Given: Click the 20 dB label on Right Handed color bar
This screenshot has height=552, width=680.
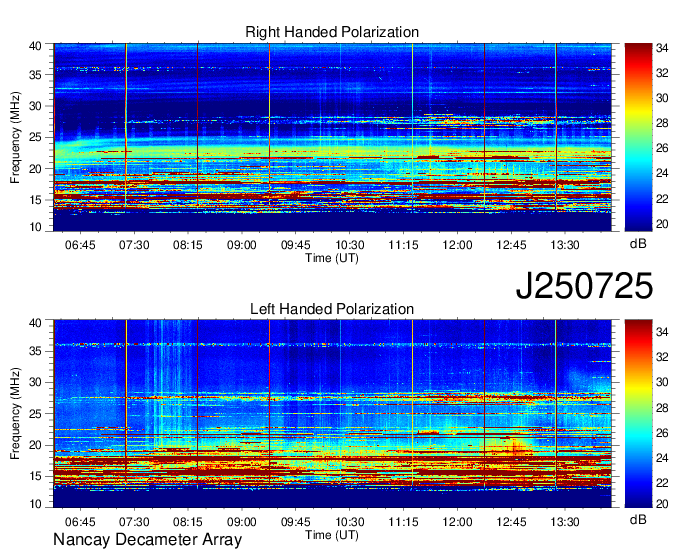Looking at the screenshot, I should (x=662, y=224).
